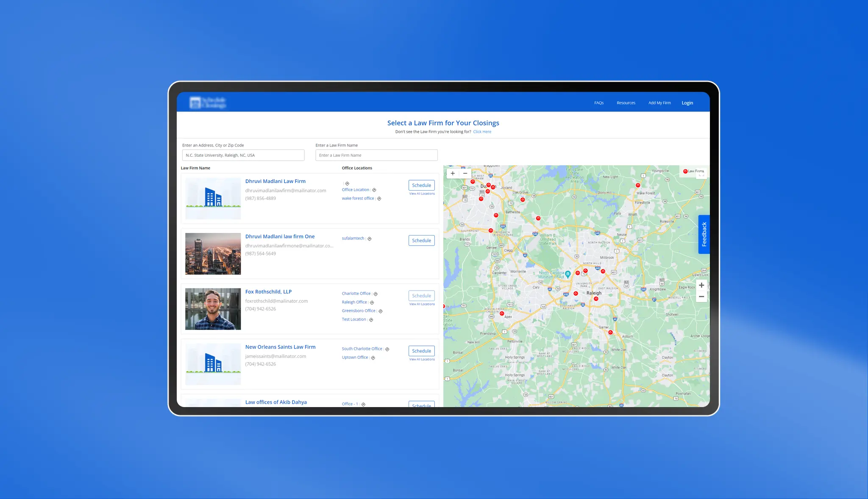Image resolution: width=868 pixels, height=499 pixels.
Task: Click directions icon next to South Charlotte Office
Action: (x=387, y=349)
